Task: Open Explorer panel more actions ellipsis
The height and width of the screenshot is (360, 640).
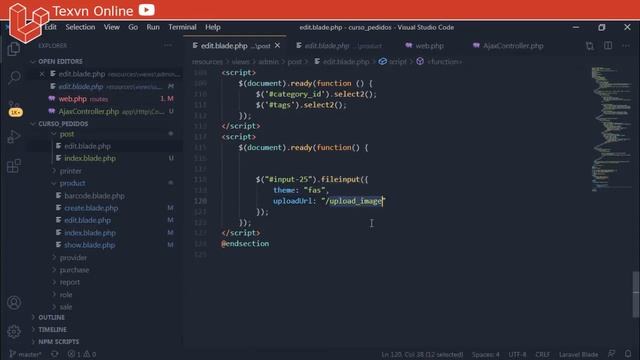Action: 168,45
